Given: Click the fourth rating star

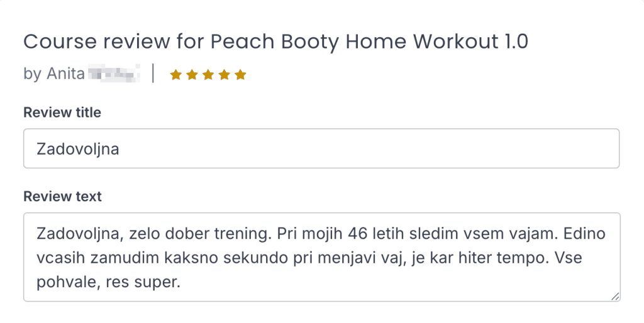Looking at the screenshot, I should click(x=224, y=75).
